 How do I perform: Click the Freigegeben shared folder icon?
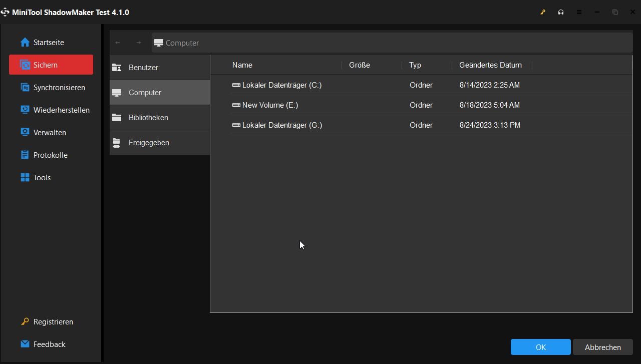click(117, 143)
